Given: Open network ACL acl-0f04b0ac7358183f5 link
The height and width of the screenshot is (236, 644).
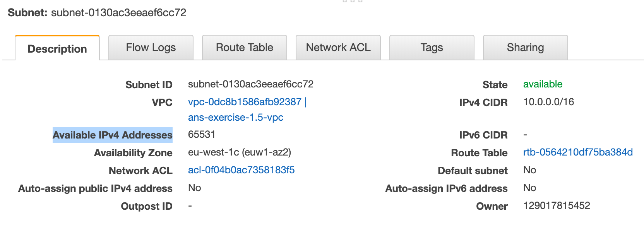Looking at the screenshot, I should [x=241, y=170].
